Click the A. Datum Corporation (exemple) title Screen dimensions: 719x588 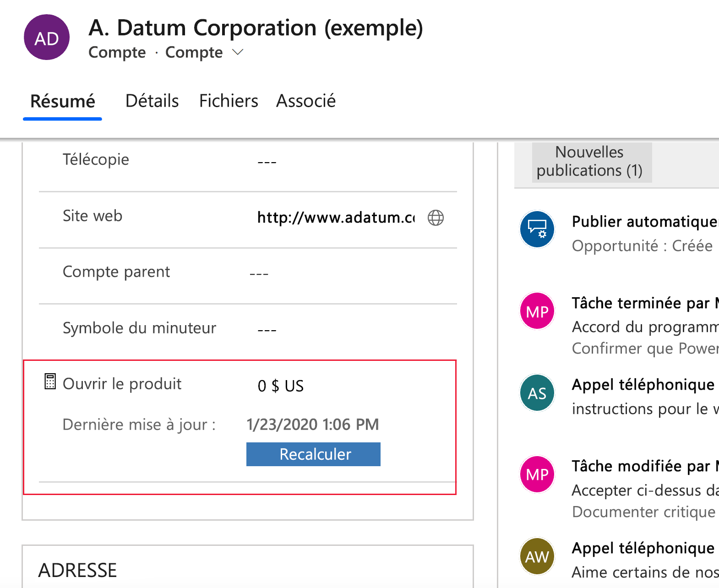[256, 27]
